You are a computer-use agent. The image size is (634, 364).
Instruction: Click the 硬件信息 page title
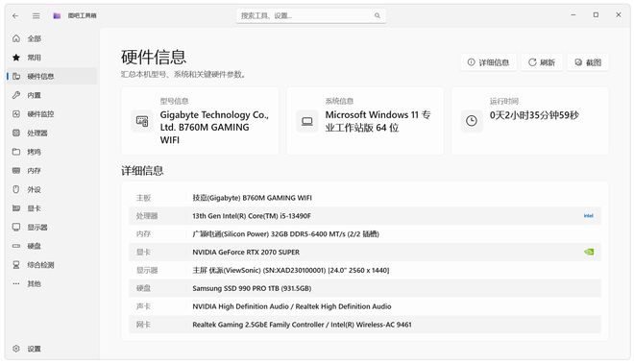(154, 57)
